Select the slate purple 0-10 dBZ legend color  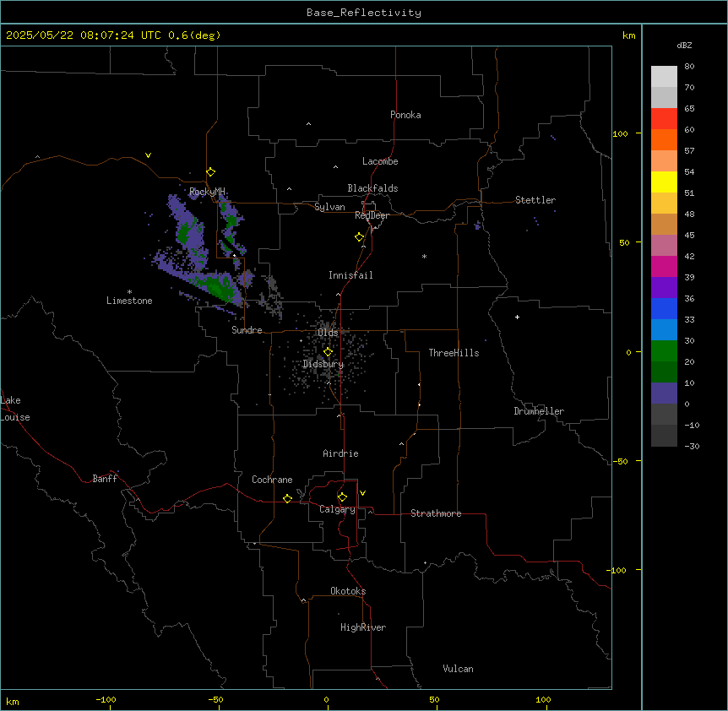(664, 393)
